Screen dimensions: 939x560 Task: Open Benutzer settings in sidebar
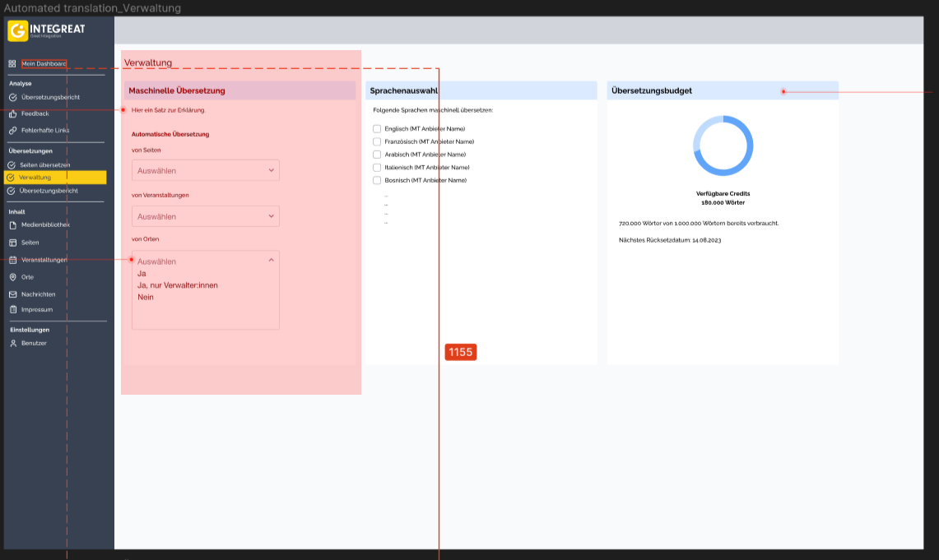[x=34, y=344]
